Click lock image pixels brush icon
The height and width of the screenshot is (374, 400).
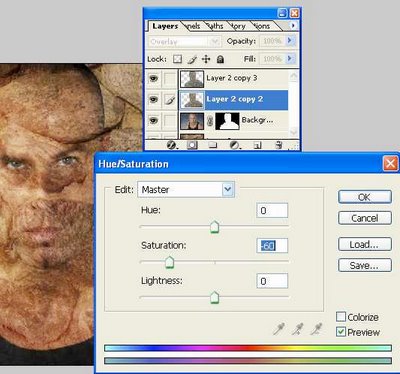(x=192, y=59)
